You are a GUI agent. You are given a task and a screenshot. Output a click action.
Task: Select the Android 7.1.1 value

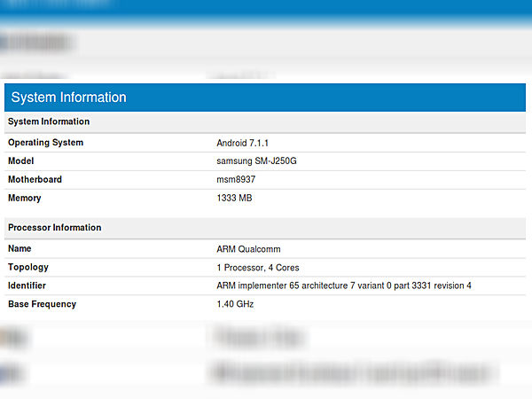pyautogui.click(x=243, y=143)
